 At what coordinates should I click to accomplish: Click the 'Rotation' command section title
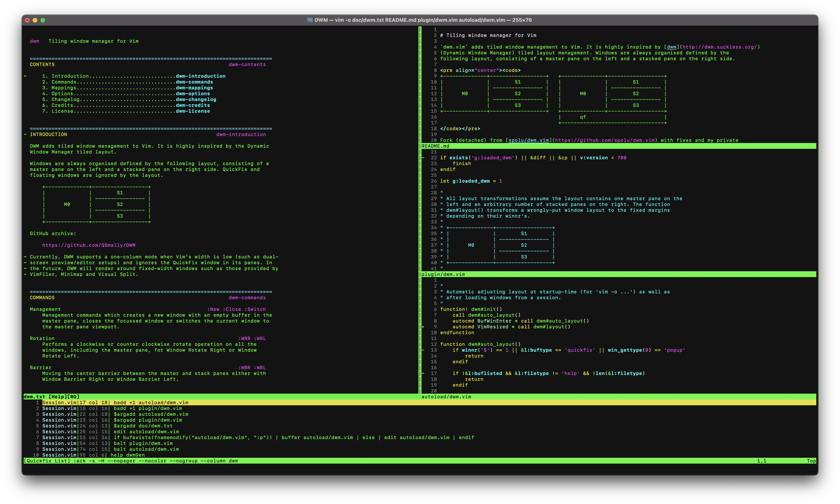[x=42, y=338]
